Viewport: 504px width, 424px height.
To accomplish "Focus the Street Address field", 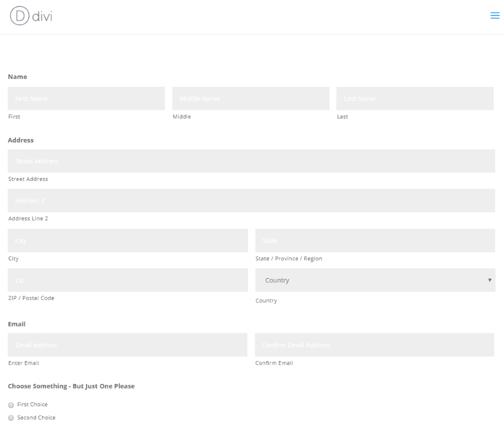I will click(x=251, y=161).
